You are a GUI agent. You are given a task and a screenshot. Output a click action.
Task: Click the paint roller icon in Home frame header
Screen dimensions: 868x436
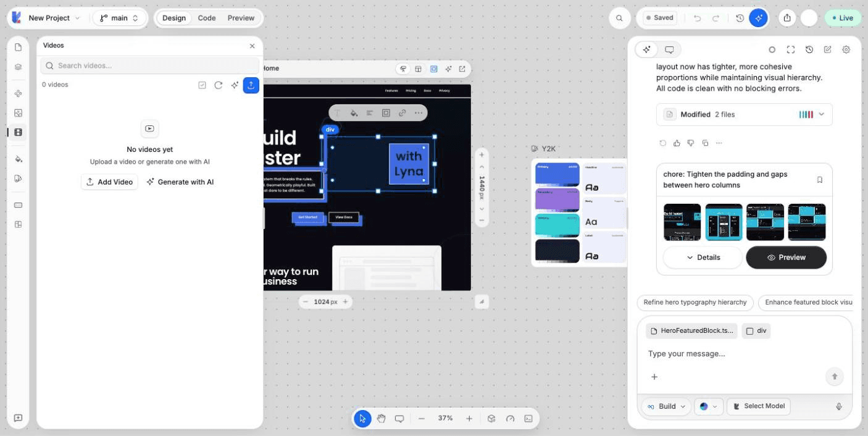403,69
